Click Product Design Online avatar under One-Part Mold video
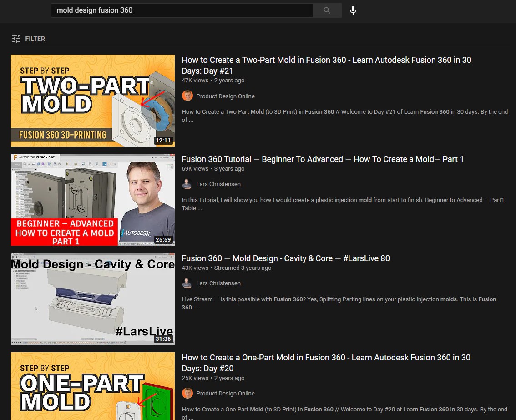The height and width of the screenshot is (420, 516). tap(187, 393)
